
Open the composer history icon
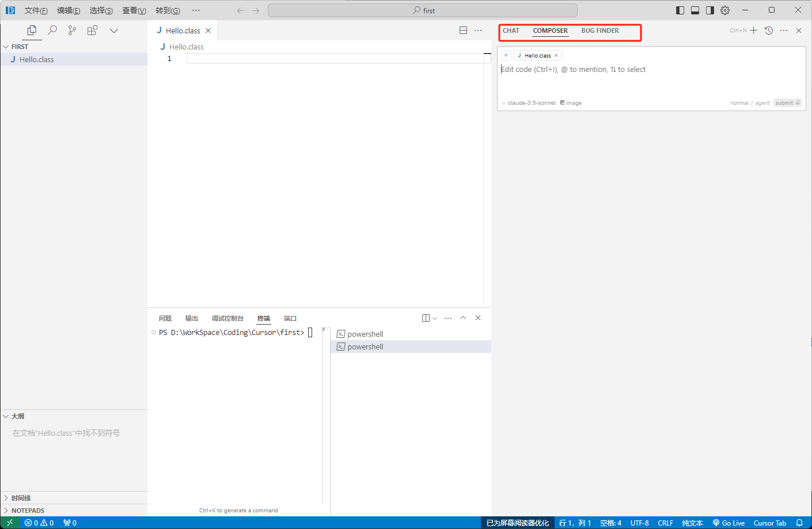click(x=769, y=31)
